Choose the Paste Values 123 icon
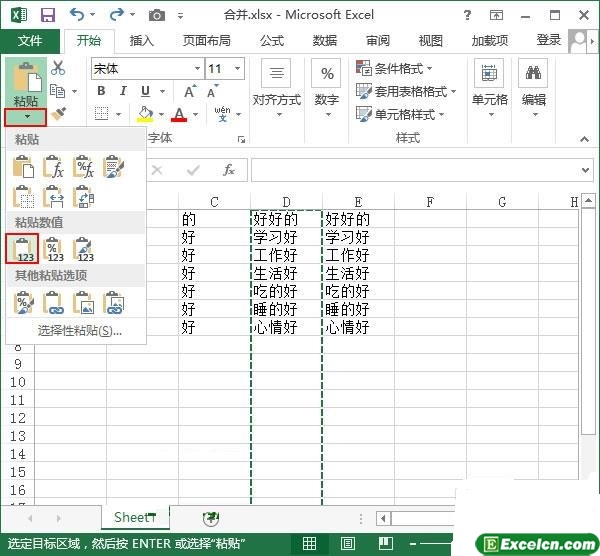Image resolution: width=600 pixels, height=556 pixels. pyautogui.click(x=23, y=249)
